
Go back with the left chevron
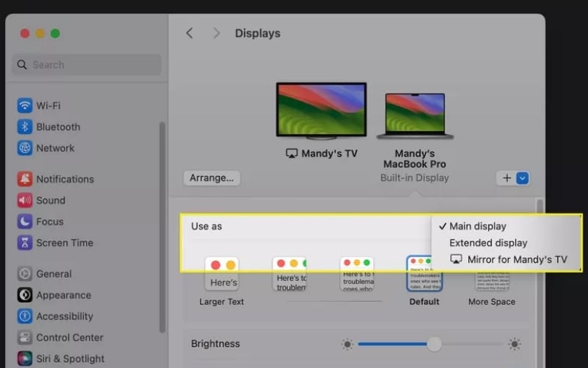point(190,33)
